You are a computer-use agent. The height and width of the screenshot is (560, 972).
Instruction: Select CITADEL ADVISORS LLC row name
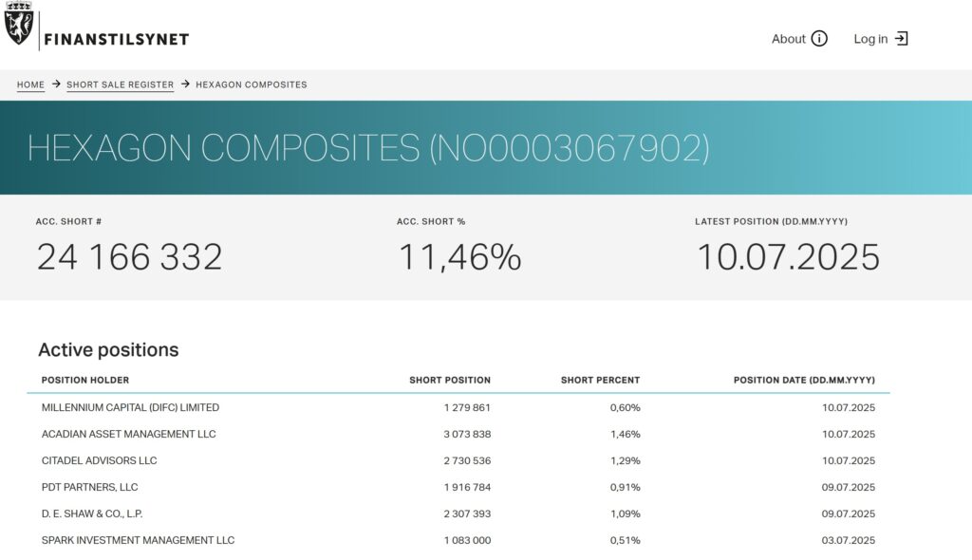click(99, 460)
